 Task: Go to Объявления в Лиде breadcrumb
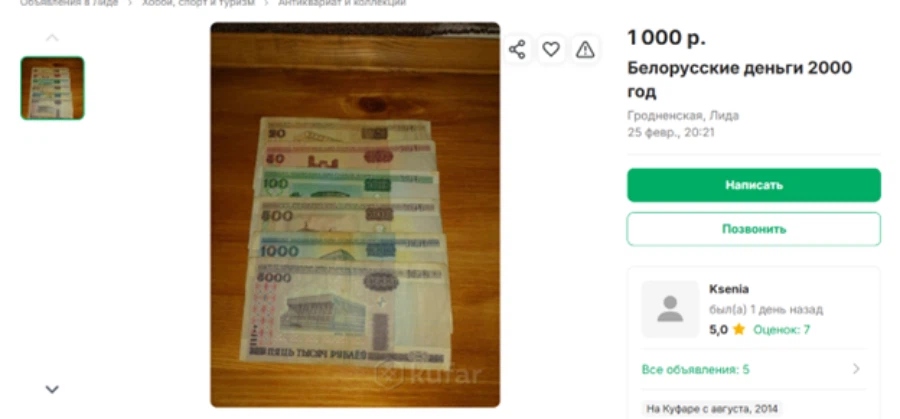click(x=69, y=3)
